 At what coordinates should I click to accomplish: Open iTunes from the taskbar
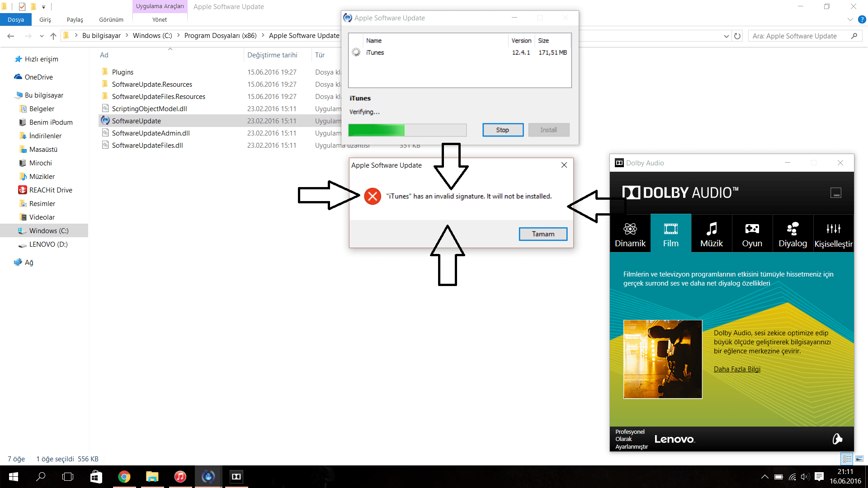(x=180, y=477)
